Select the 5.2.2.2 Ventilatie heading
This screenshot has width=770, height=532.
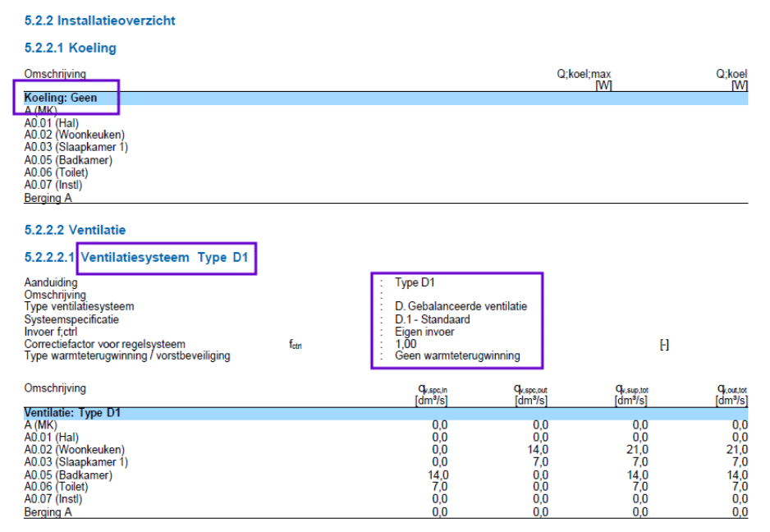pos(75,230)
